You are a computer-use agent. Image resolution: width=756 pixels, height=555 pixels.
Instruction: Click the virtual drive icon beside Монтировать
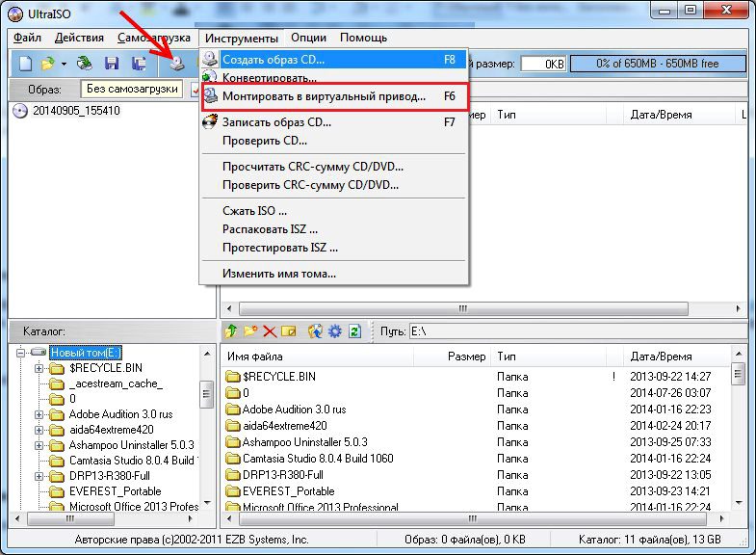click(x=211, y=96)
